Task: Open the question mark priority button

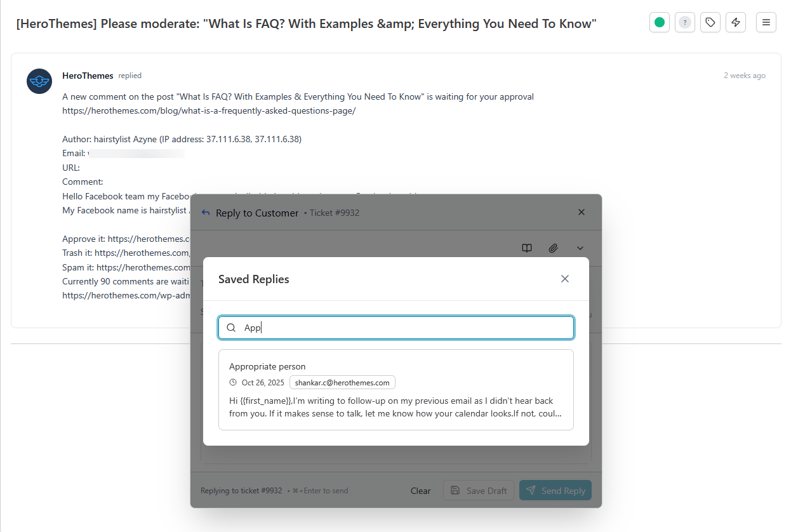Action: (x=685, y=22)
